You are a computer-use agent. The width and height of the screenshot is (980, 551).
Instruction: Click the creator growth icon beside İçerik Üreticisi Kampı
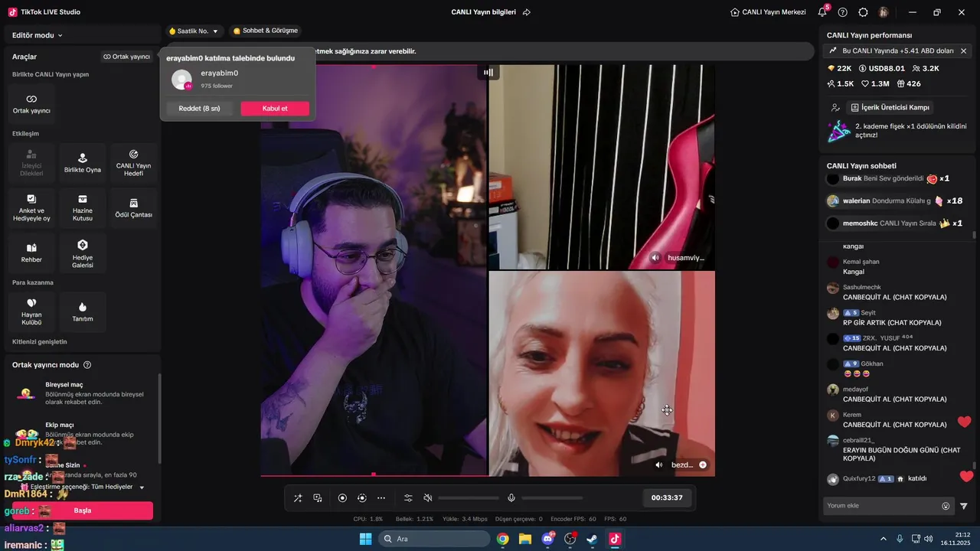click(835, 108)
